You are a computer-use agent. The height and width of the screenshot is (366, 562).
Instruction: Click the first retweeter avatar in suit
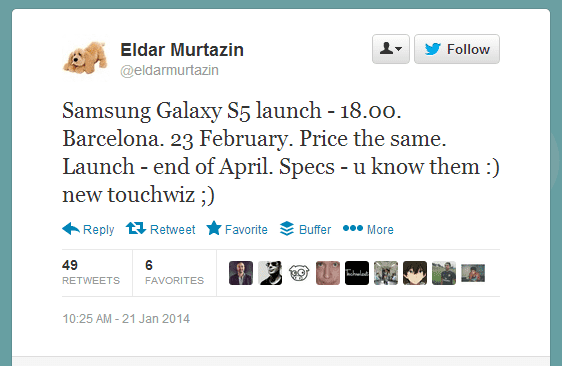point(241,273)
